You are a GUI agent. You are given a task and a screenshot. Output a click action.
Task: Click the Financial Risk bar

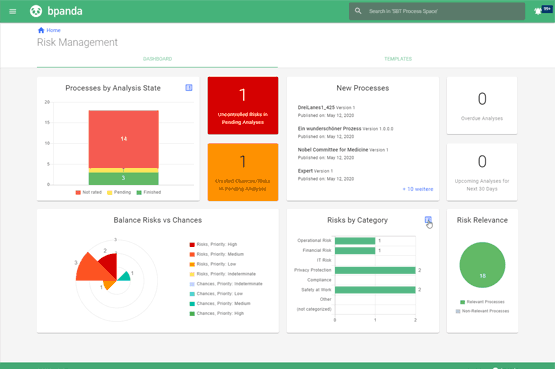click(355, 250)
